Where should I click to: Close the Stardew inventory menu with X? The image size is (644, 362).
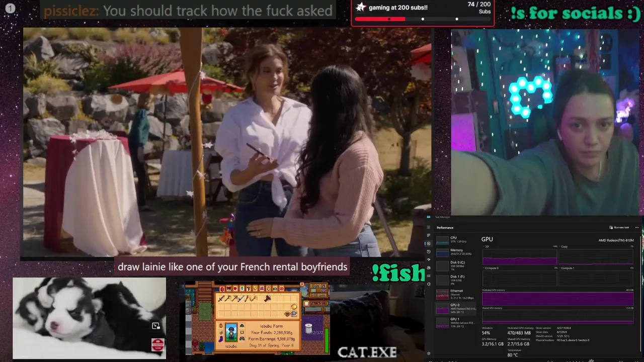(302, 284)
